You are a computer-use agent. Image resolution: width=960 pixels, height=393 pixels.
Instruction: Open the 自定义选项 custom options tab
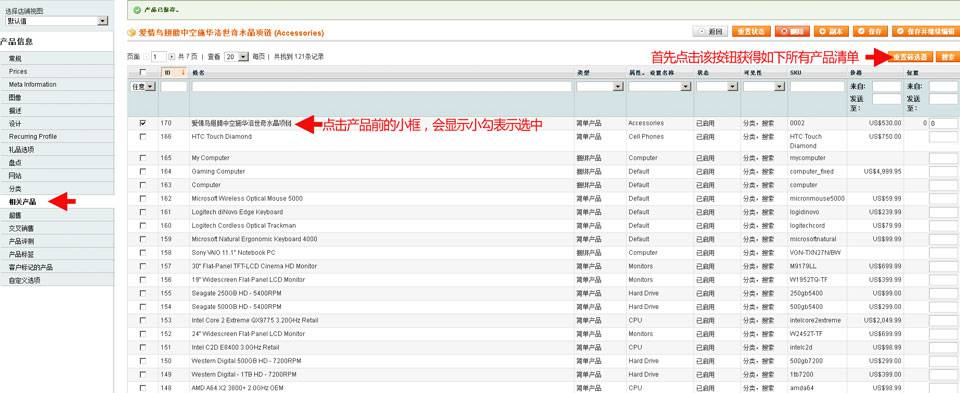(x=57, y=280)
